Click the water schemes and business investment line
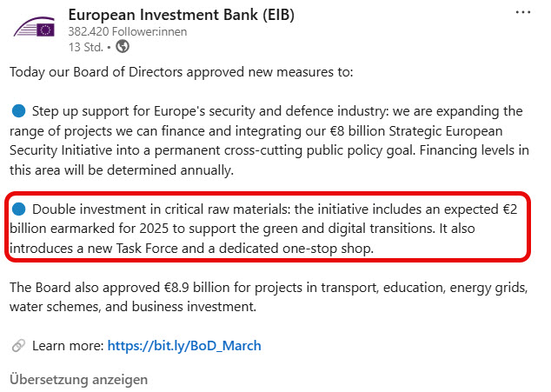The width and height of the screenshot is (551, 392). pos(133,307)
